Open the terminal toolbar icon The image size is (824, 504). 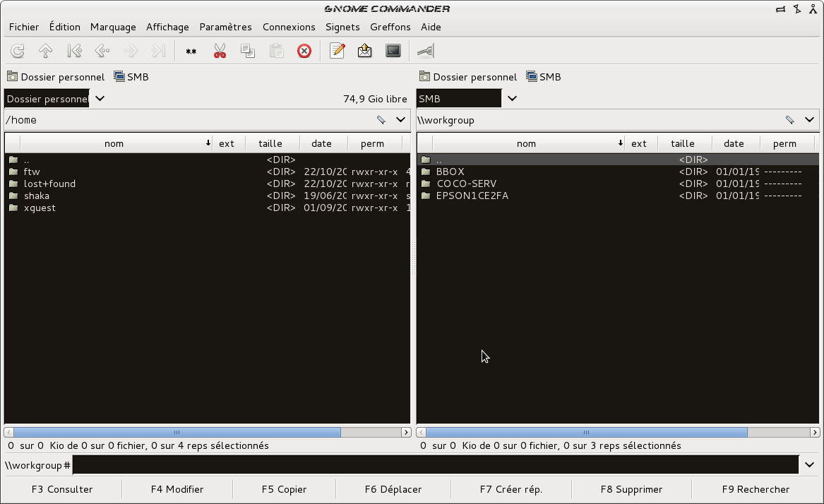coord(393,51)
